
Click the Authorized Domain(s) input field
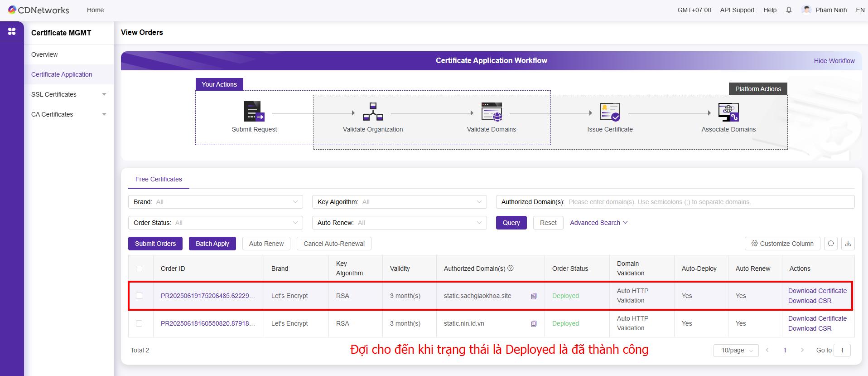[709, 202]
